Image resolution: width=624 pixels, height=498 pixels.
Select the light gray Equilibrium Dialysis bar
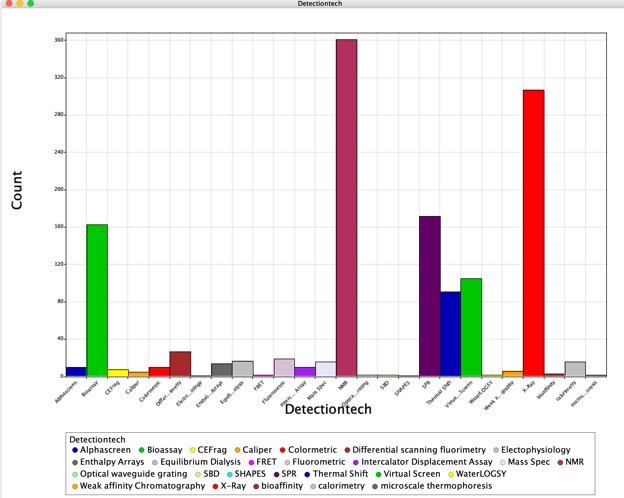click(243, 369)
